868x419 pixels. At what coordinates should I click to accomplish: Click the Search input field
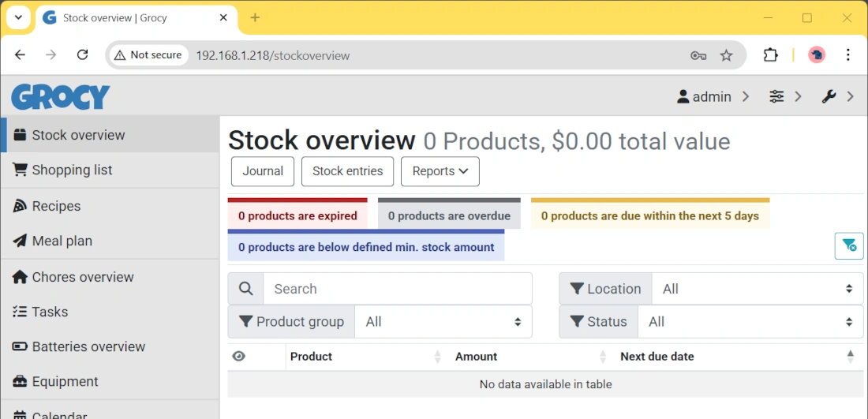pos(398,288)
